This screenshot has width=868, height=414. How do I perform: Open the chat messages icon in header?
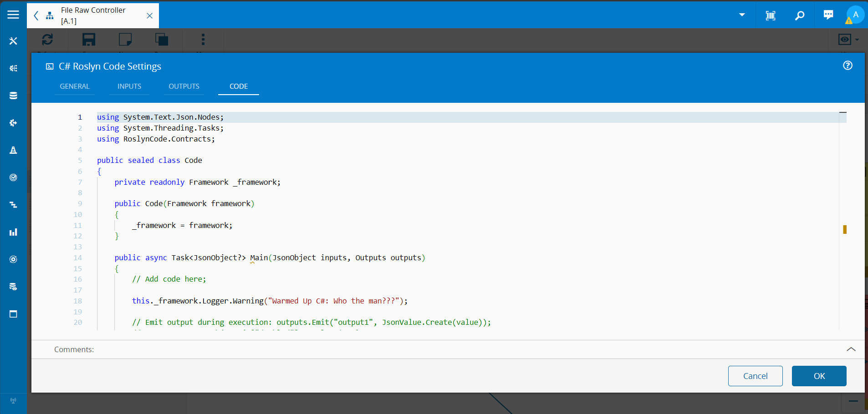(x=828, y=15)
